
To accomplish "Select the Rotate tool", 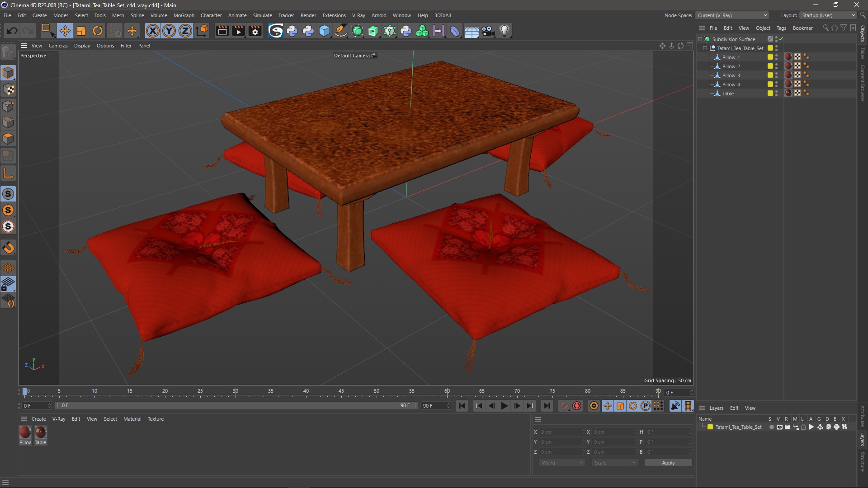I will [x=98, y=31].
